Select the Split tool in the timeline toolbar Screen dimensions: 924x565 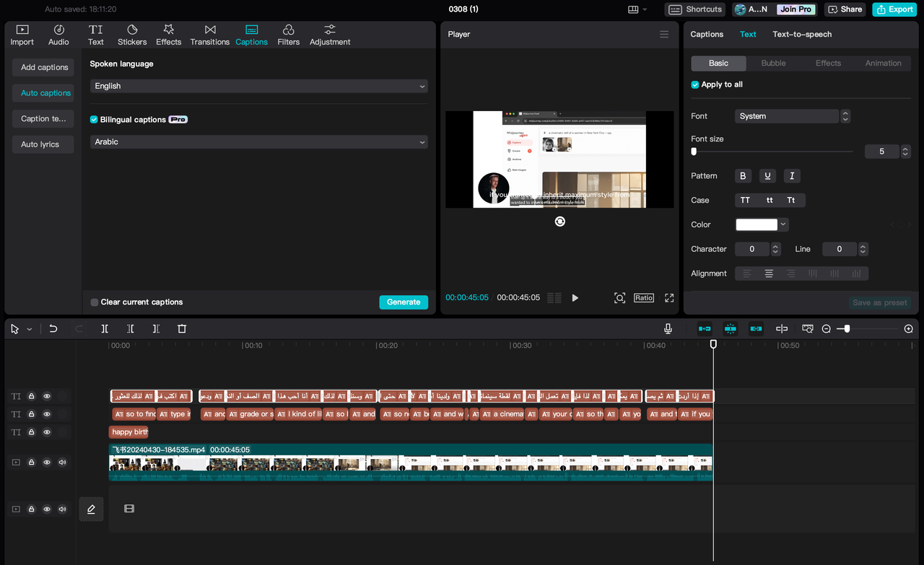point(105,328)
